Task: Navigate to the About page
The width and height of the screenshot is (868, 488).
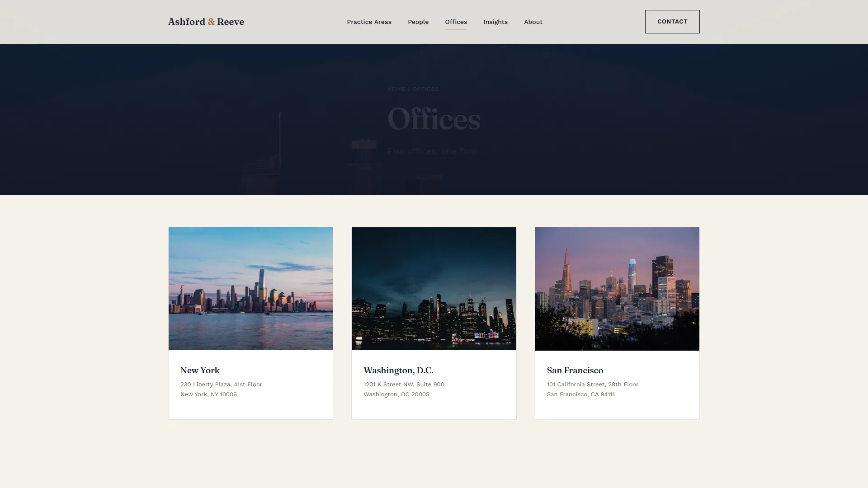Action: point(533,22)
